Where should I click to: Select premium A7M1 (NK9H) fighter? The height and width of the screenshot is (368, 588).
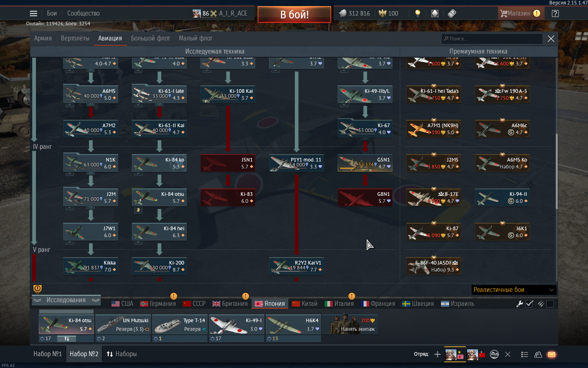[434, 128]
